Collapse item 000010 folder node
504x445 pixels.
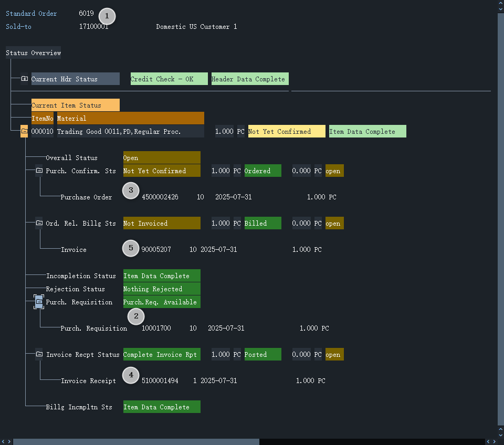[24, 131]
